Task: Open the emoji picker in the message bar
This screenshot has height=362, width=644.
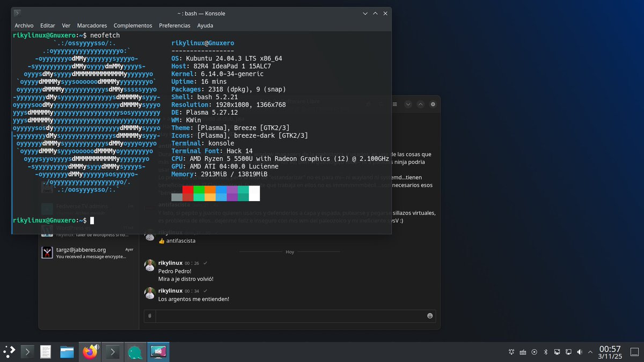Action: [429, 316]
